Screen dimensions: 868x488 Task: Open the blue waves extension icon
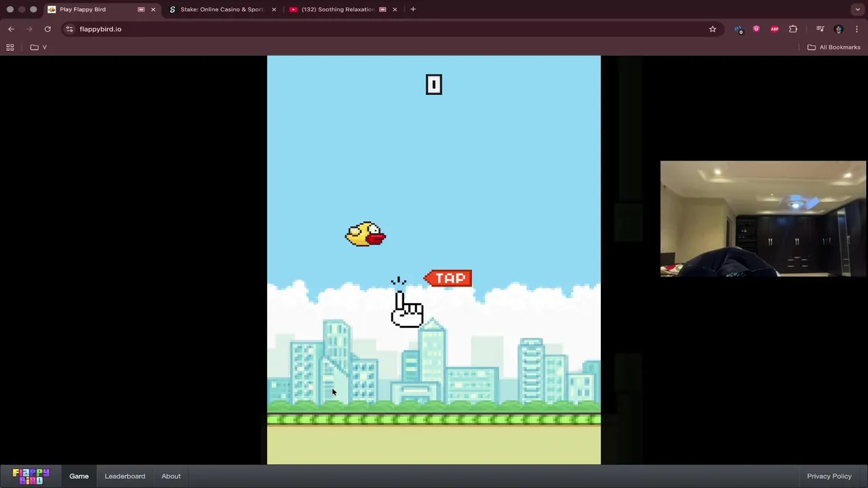[738, 29]
